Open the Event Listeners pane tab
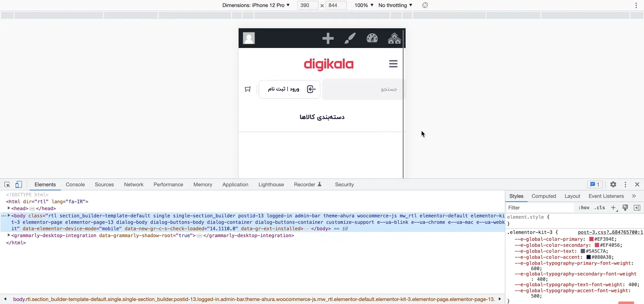The image size is (644, 304). pos(606,196)
